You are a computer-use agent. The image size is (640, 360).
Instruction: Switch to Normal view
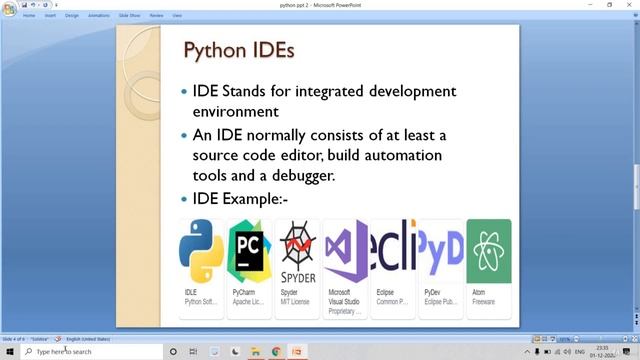click(537, 339)
